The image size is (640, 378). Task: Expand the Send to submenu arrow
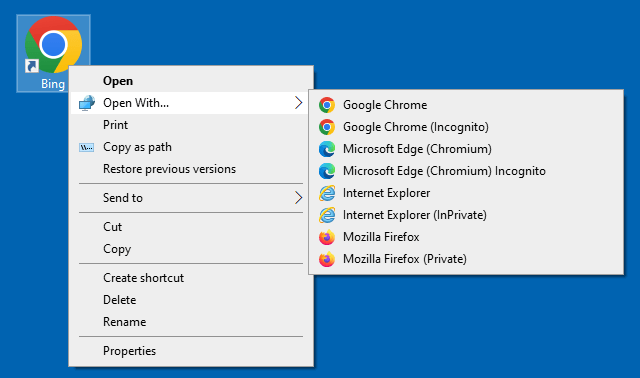point(298,198)
